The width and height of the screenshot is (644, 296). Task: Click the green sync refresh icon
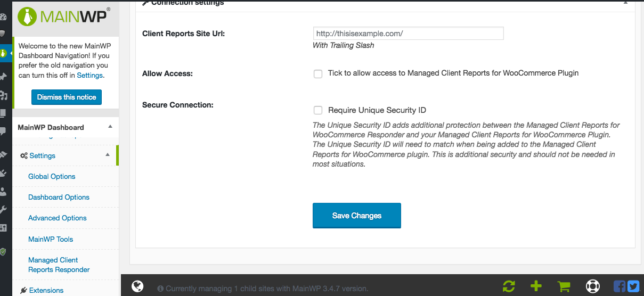point(509,286)
